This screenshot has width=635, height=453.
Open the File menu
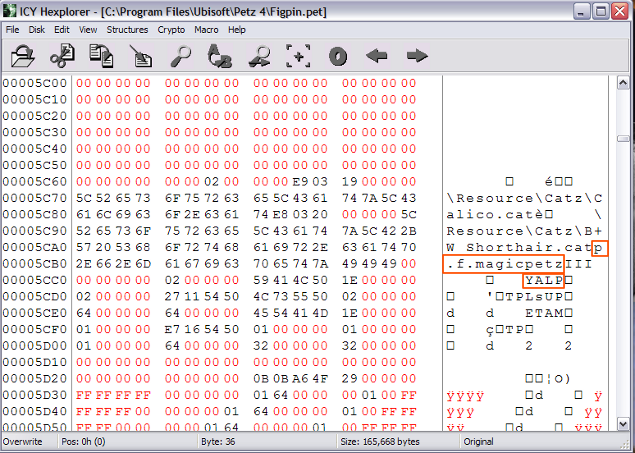tap(12, 30)
